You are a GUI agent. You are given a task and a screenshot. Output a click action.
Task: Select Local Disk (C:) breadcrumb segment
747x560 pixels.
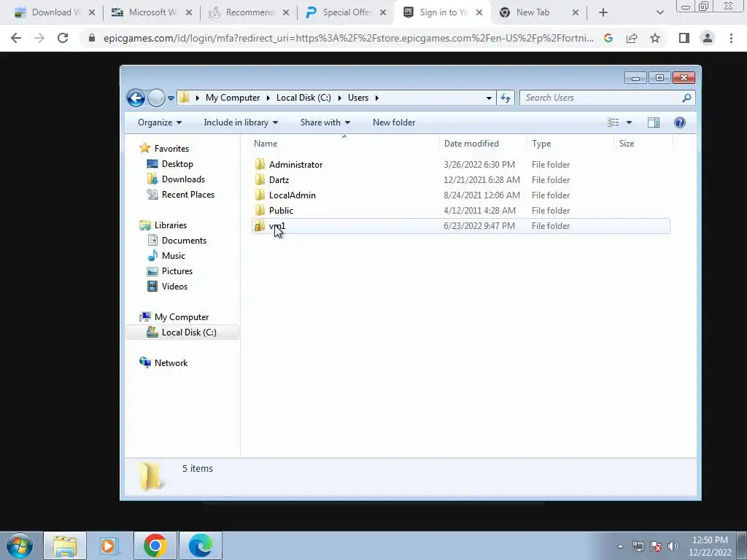click(303, 98)
